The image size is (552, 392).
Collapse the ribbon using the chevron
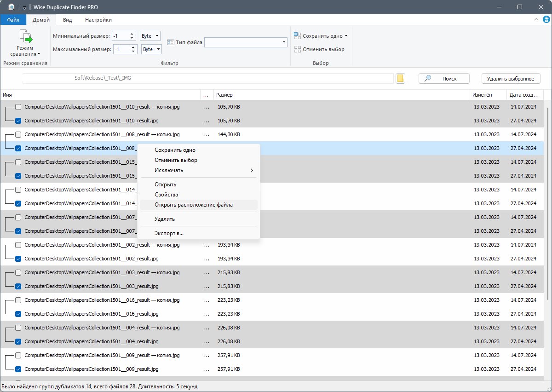coord(536,20)
